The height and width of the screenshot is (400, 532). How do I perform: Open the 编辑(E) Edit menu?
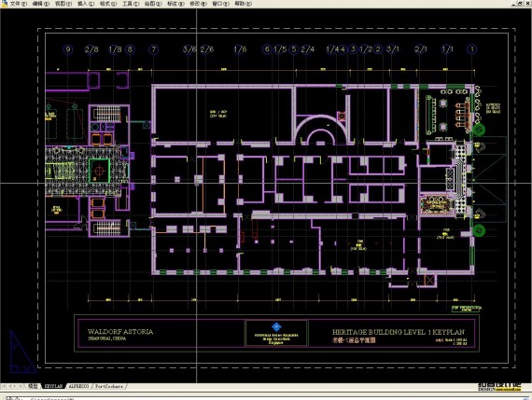click(41, 4)
